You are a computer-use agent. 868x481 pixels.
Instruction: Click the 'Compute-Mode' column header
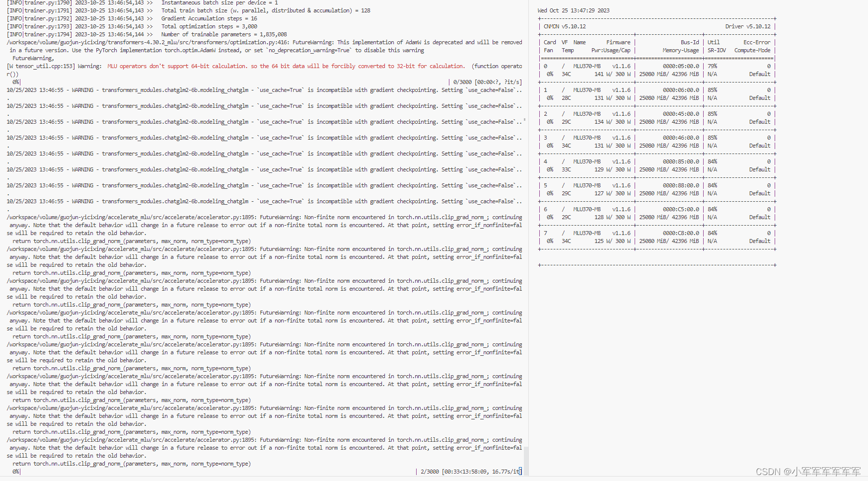[x=752, y=50]
